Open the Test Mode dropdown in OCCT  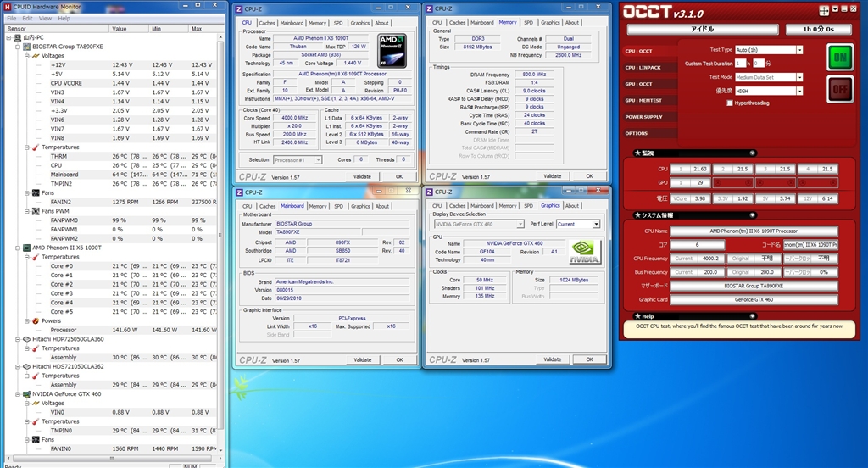pyautogui.click(x=799, y=77)
